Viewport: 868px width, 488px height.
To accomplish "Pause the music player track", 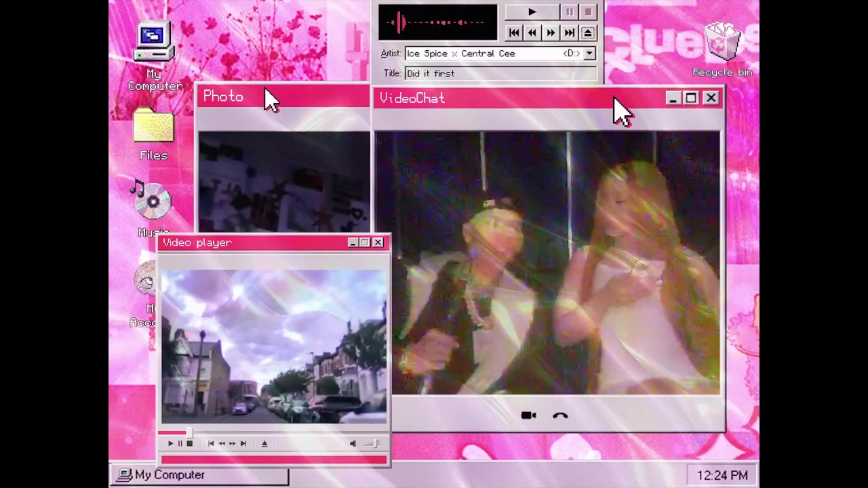I will 570,12.
